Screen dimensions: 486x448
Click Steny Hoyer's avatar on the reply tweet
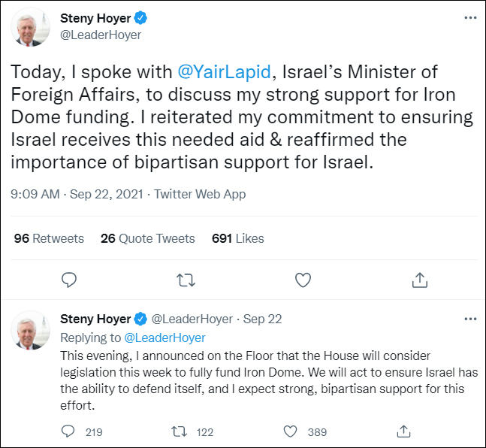tap(32, 329)
